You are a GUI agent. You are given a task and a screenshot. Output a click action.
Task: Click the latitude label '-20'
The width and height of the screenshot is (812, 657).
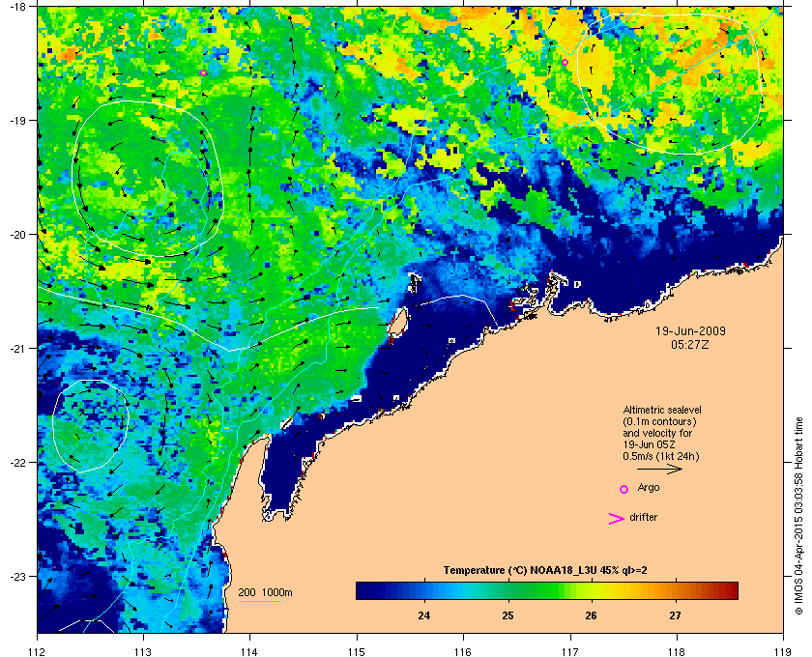pos(18,234)
